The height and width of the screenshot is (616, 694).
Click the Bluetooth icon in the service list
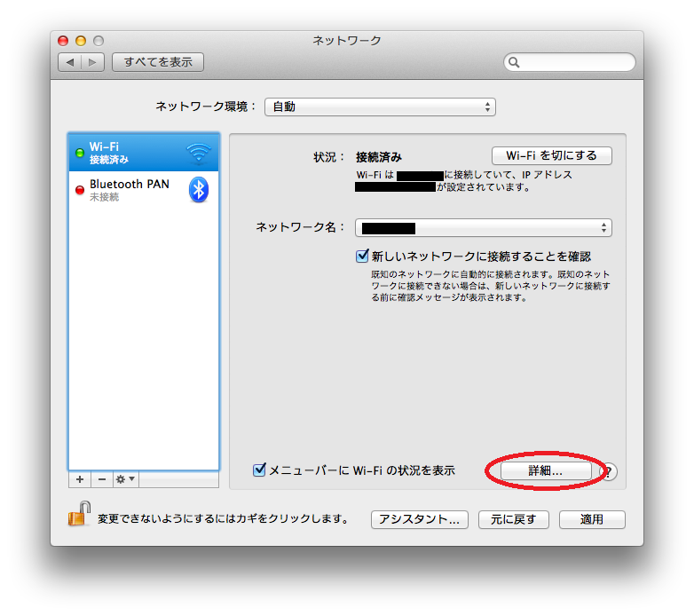pos(199,190)
